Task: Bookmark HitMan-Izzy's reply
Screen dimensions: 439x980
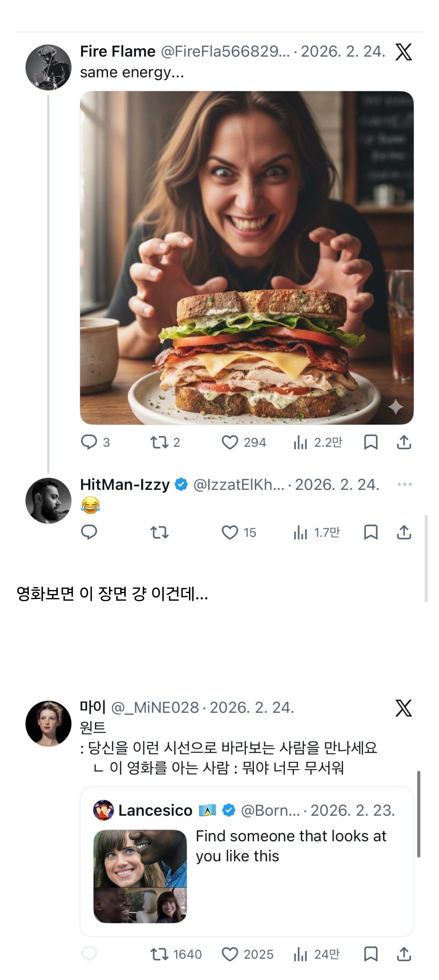Action: [370, 532]
